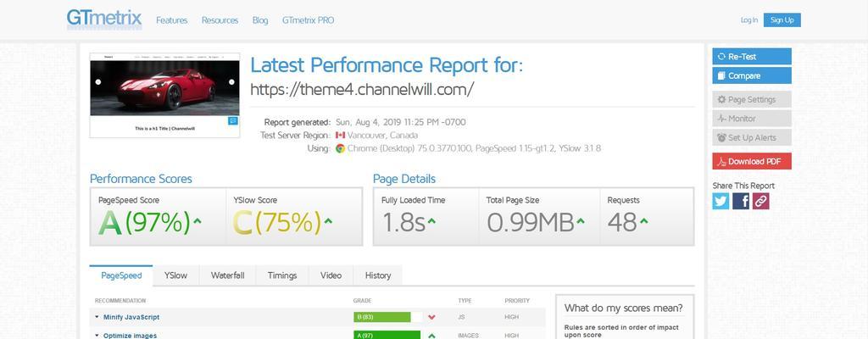868x339 pixels.
Task: Switch to the YSlow tab
Action: (x=175, y=275)
